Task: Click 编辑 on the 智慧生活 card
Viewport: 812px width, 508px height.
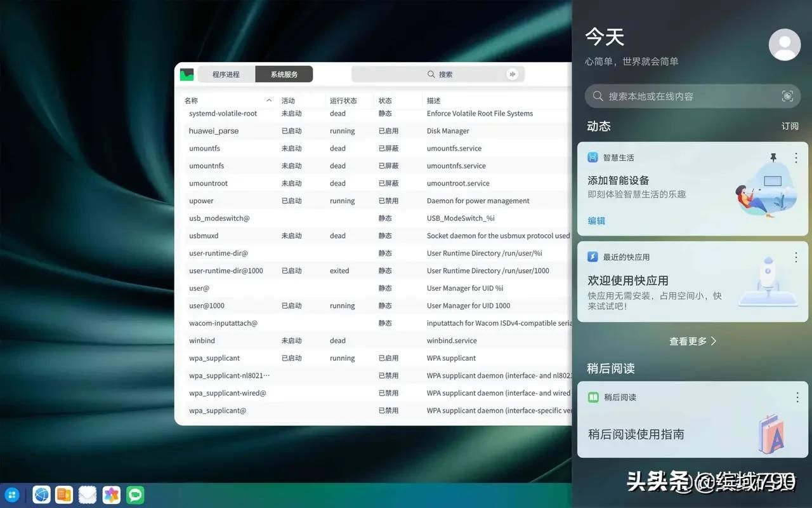Action: pos(596,221)
